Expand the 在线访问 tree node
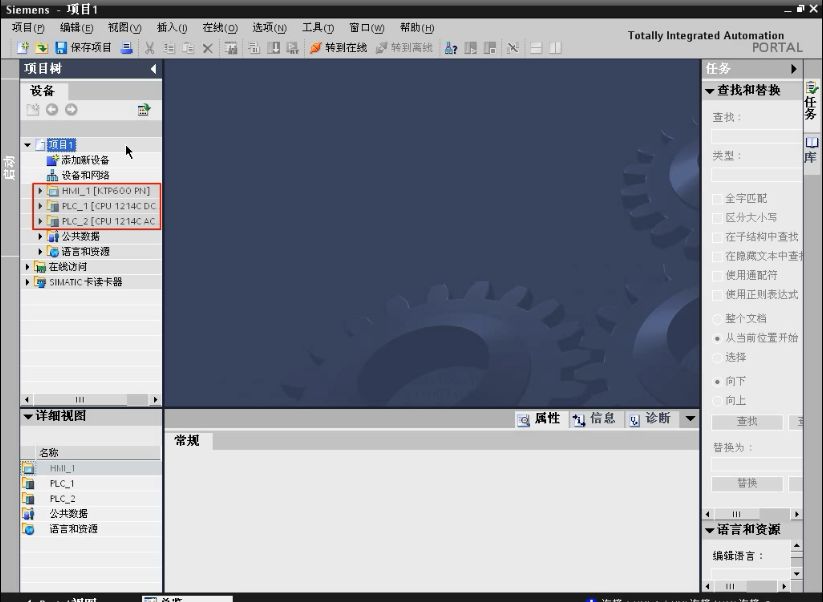The image size is (823, 602). point(27,267)
